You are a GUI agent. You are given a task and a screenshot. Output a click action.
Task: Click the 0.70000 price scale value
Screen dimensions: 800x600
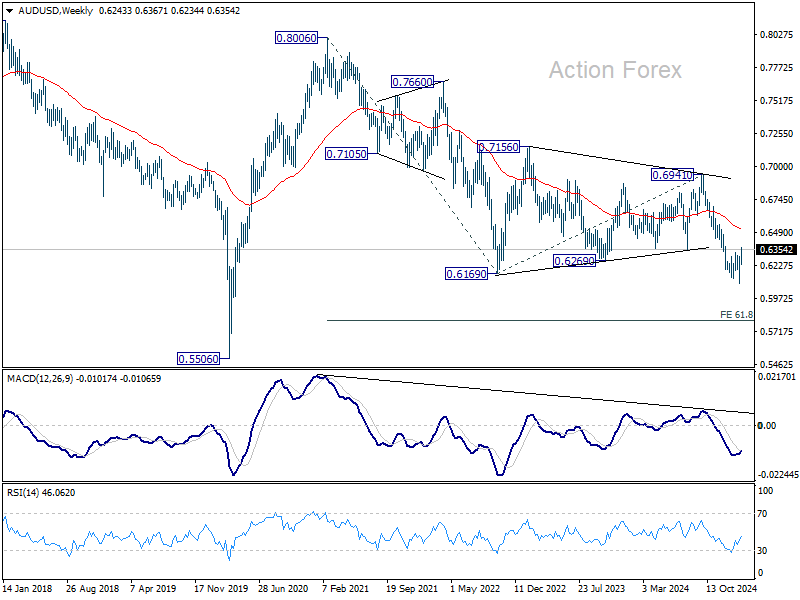coord(777,166)
